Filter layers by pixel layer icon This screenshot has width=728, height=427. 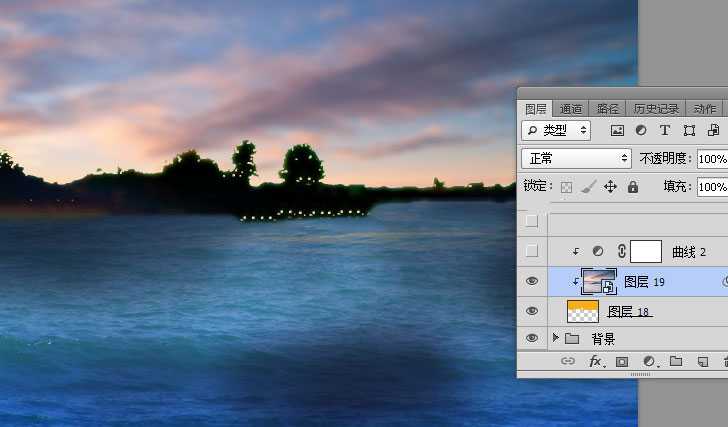[x=617, y=130]
